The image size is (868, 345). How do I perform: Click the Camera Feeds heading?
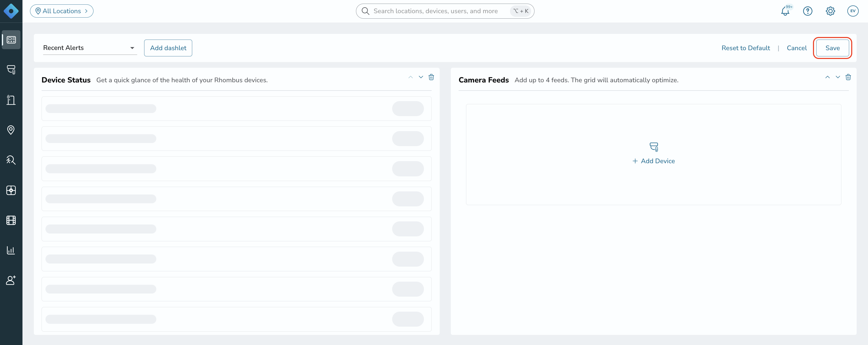[x=484, y=80]
